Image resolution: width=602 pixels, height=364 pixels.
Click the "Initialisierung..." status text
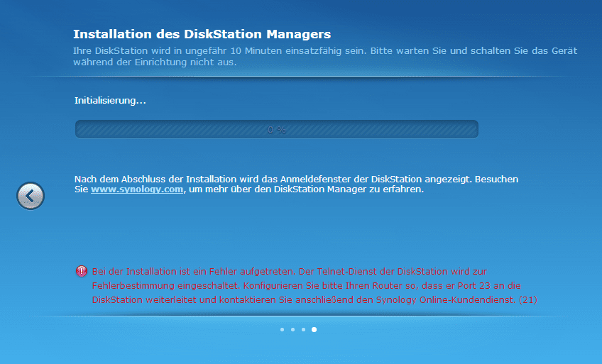tap(110, 101)
